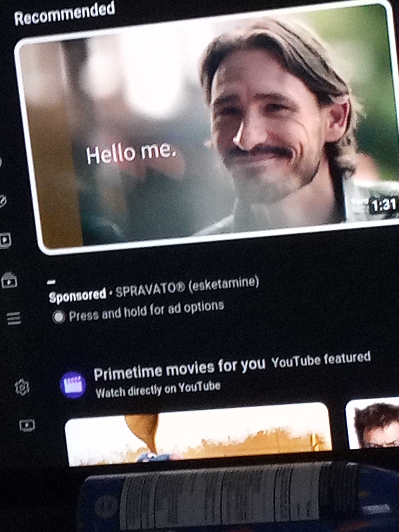Open the Settings gear in the sidebar
The image size is (399, 532).
pyautogui.click(x=22, y=387)
